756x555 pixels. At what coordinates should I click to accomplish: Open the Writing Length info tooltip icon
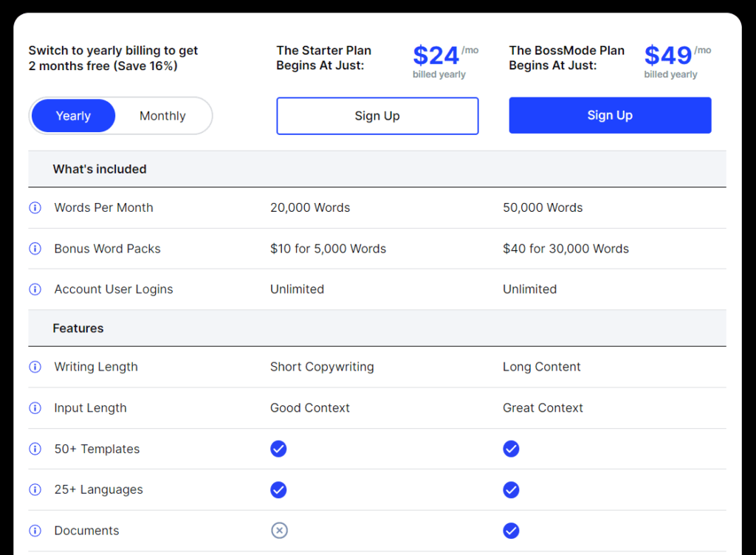[x=35, y=367]
